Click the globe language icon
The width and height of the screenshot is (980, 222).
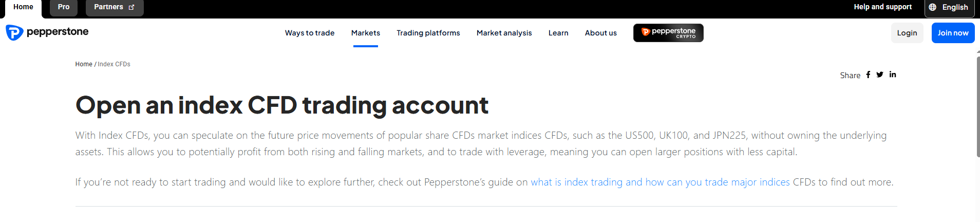tap(933, 7)
